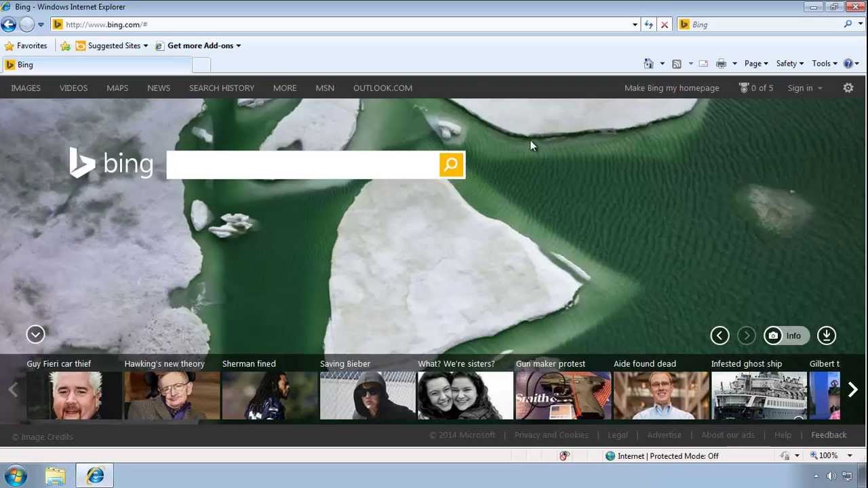Go to Bing VIDEOS

pyautogui.click(x=73, y=88)
